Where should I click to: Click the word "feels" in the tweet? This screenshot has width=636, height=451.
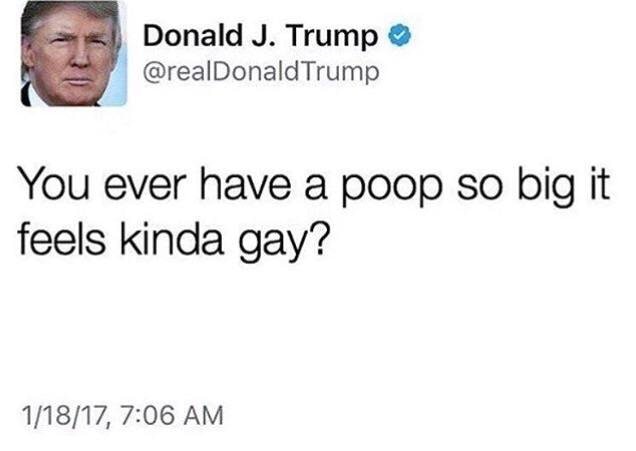62,238
